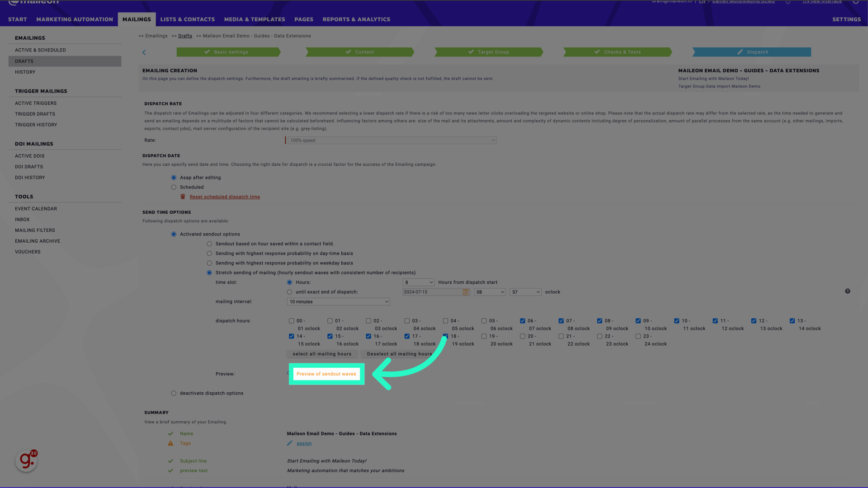Screen dimensions: 868x488
Task: Go to the 'Checks & Tests' wizard step
Action: [x=618, y=52]
